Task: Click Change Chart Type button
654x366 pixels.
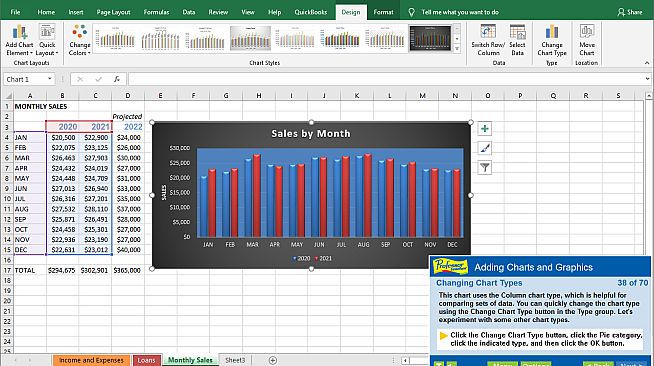Action: click(x=552, y=40)
